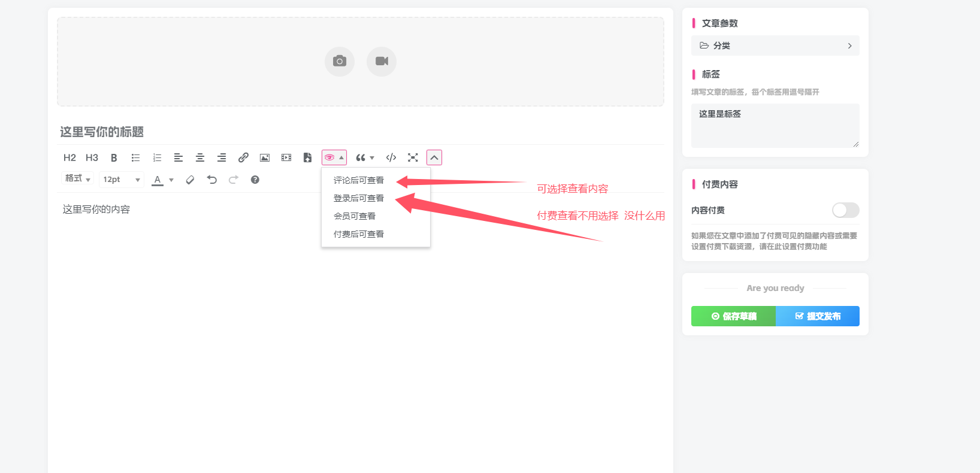The height and width of the screenshot is (473, 980).
Task: Select 登录后可查看 menu option
Action: click(376, 198)
